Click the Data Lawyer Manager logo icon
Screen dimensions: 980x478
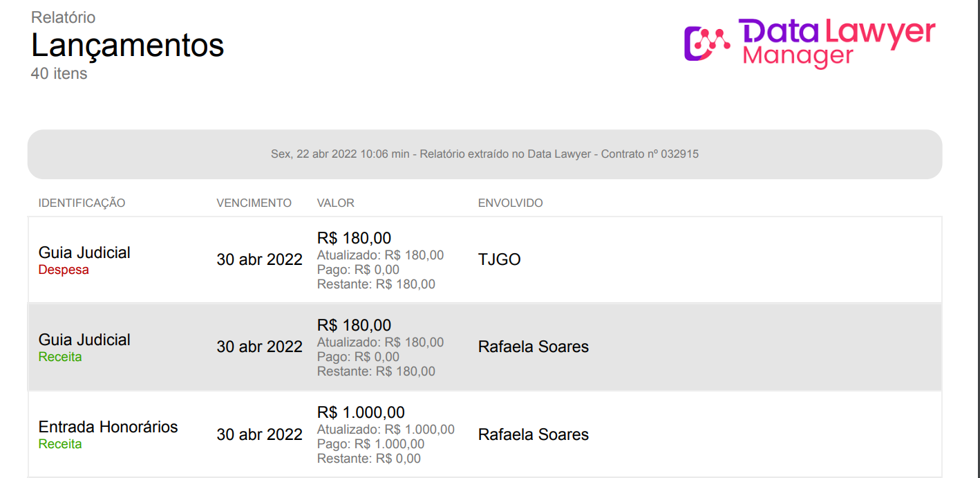(707, 43)
